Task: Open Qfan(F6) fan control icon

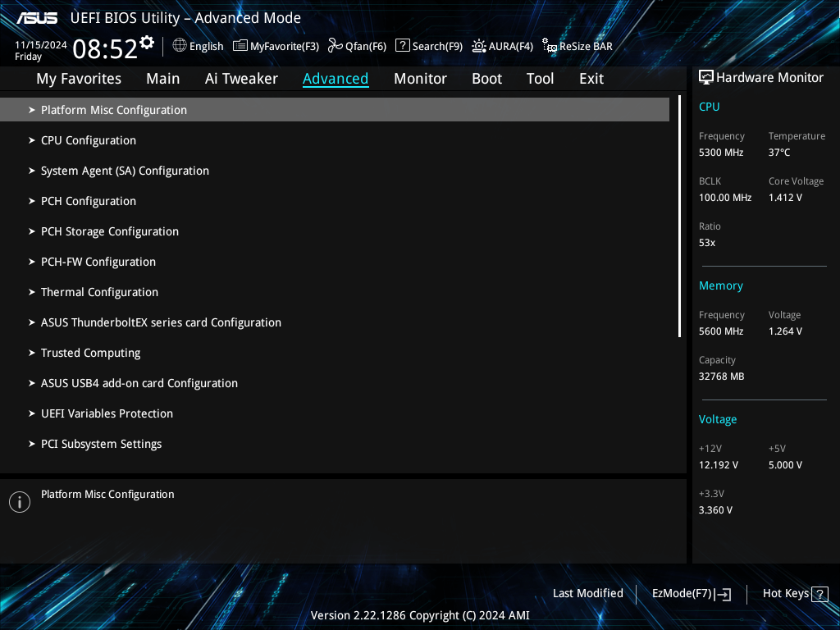Action: click(x=335, y=46)
